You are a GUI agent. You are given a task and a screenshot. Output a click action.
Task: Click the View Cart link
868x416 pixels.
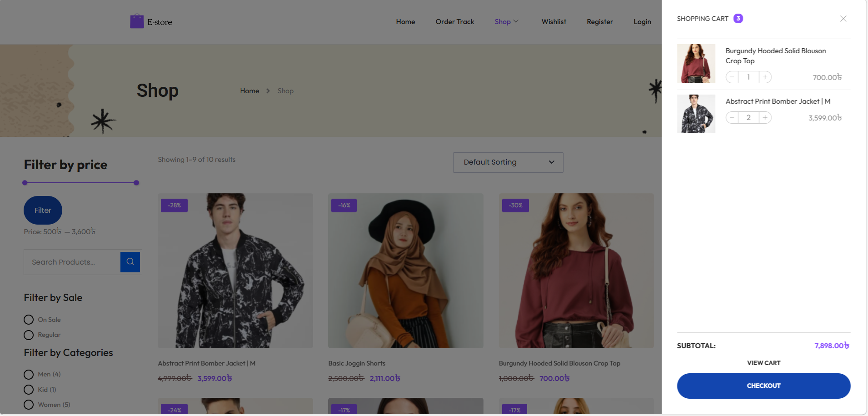tap(763, 363)
